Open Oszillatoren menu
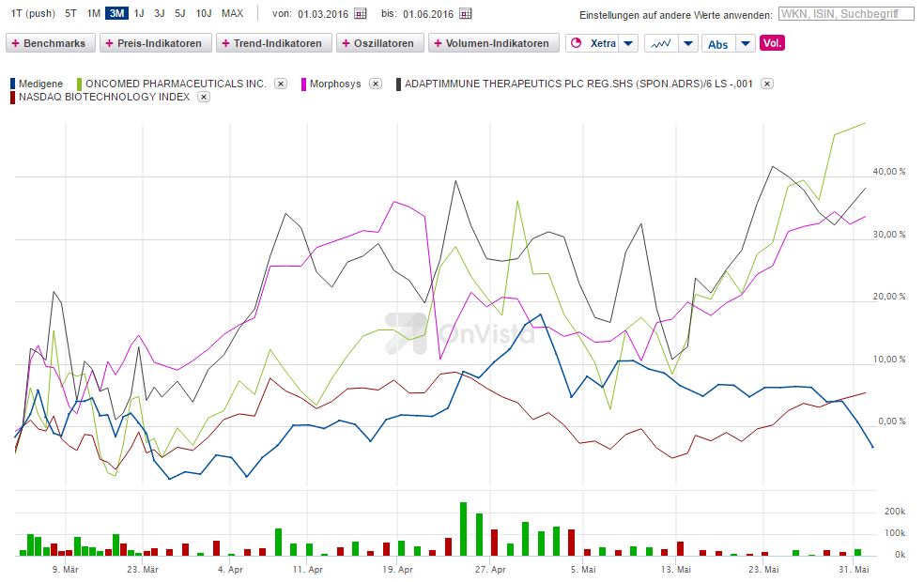Screen dimensions: 924x582 [x=380, y=43]
